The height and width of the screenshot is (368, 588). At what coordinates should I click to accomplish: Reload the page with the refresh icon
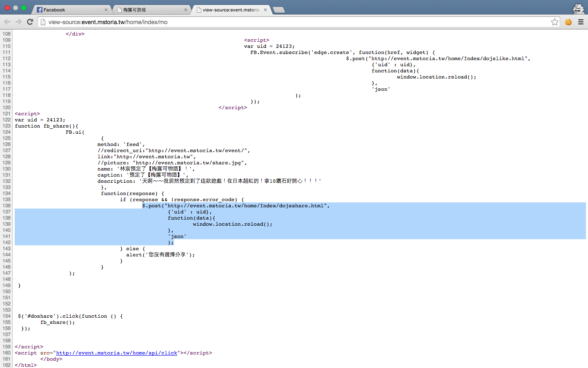pyautogui.click(x=30, y=22)
